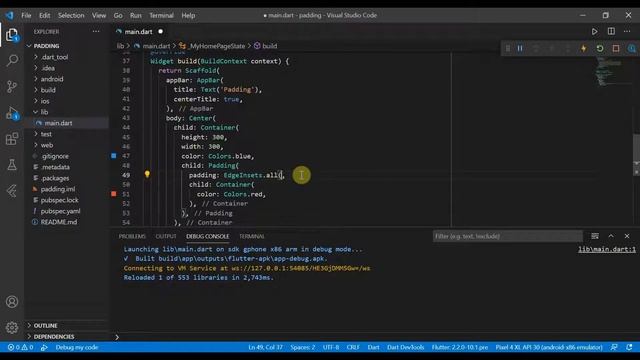The width and height of the screenshot is (640, 360).
Task: Restart the debug session
Action: pyautogui.click(x=600, y=49)
